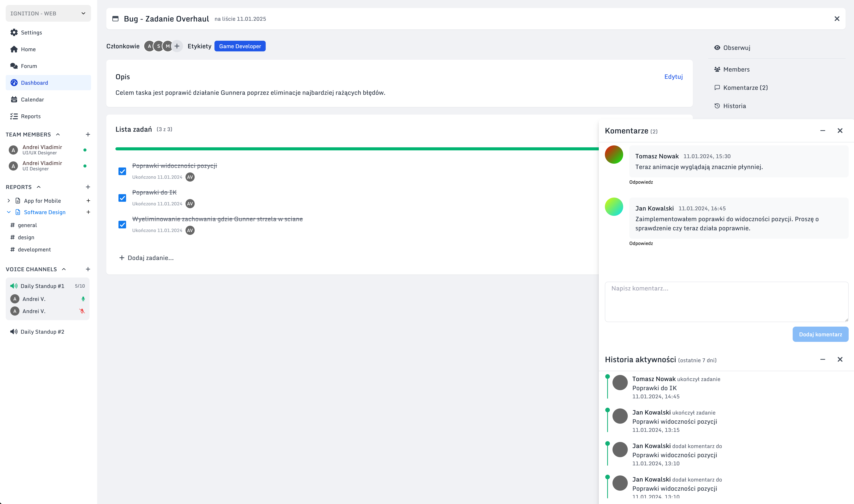Focus the Napisz komentarz text field
The height and width of the screenshot is (504, 854).
(726, 302)
